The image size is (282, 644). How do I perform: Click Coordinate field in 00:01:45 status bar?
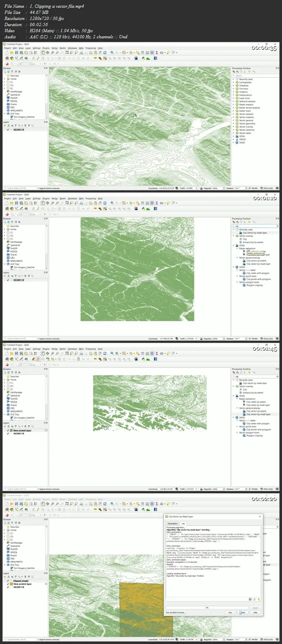[166, 489]
